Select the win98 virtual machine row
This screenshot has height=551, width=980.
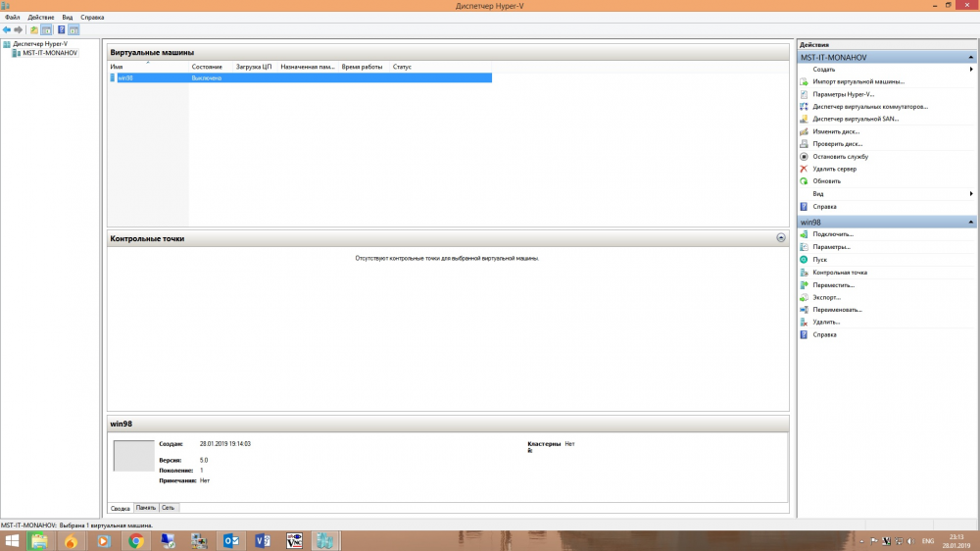(x=301, y=78)
